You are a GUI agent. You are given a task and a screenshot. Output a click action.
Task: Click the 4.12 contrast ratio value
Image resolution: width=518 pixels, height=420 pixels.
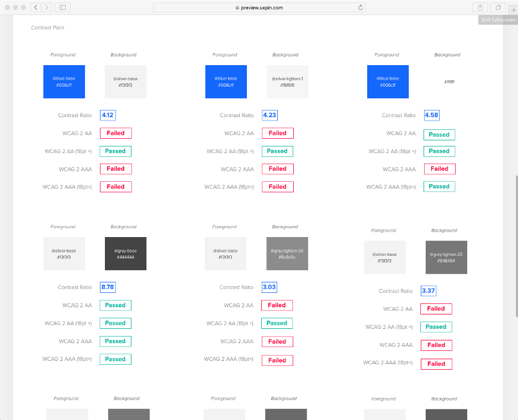(x=108, y=116)
